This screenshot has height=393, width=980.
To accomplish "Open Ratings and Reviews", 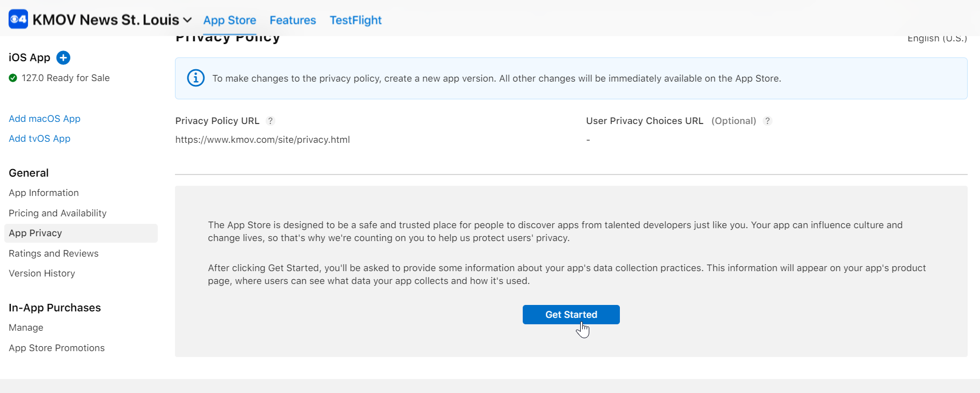I will (54, 253).
